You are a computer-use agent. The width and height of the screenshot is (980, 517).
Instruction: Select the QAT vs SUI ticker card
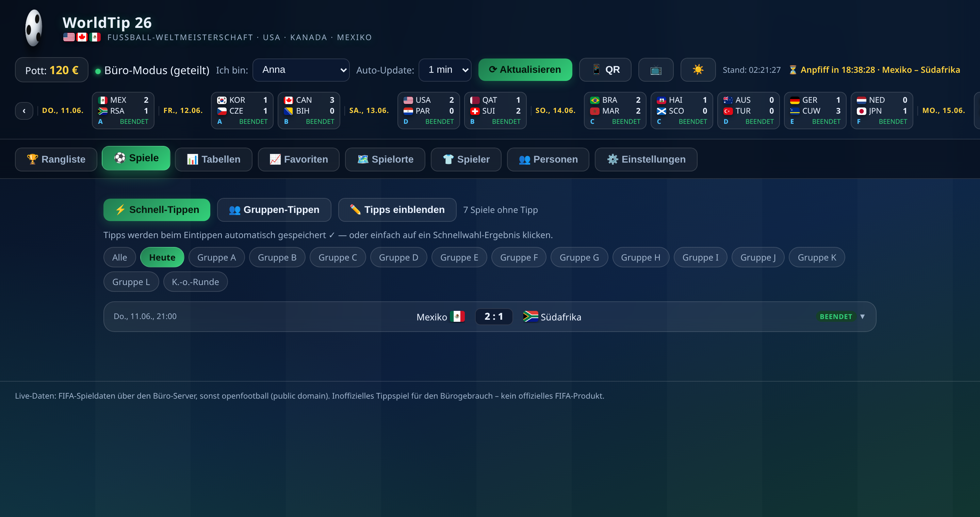(x=495, y=111)
